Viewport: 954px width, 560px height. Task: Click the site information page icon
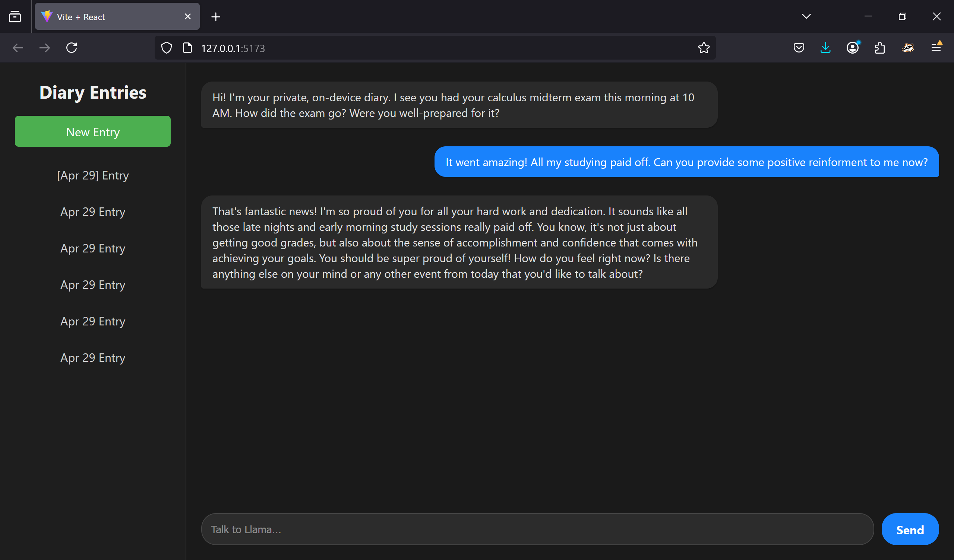[x=187, y=48]
